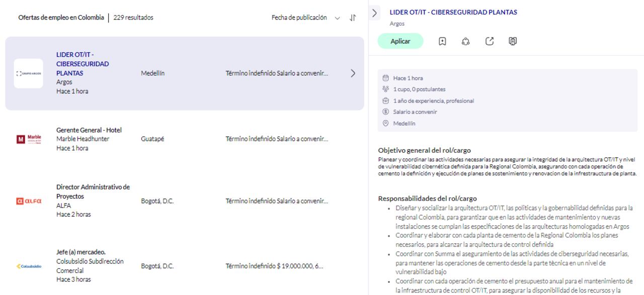Save the job with the bookmark icon
644x295 pixels.
pyautogui.click(x=443, y=42)
